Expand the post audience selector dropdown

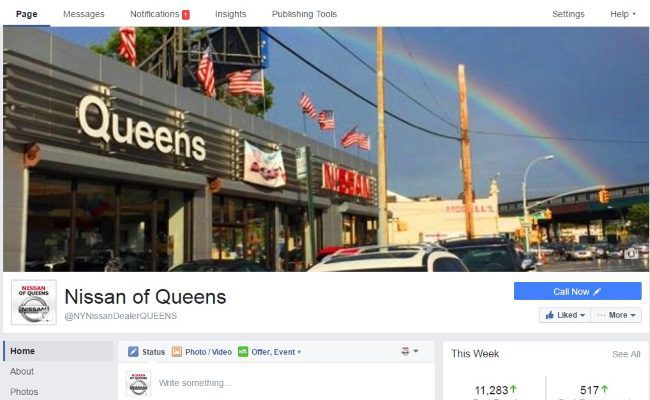[410, 352]
